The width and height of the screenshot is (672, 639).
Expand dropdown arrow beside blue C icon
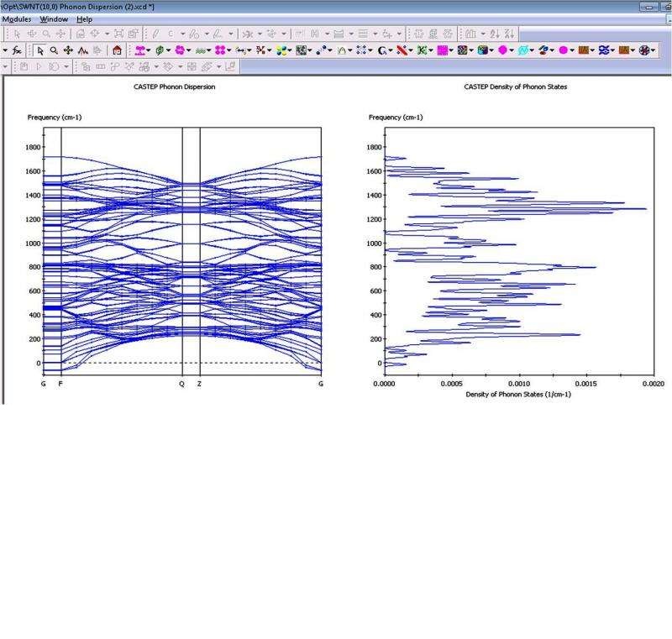(392, 50)
